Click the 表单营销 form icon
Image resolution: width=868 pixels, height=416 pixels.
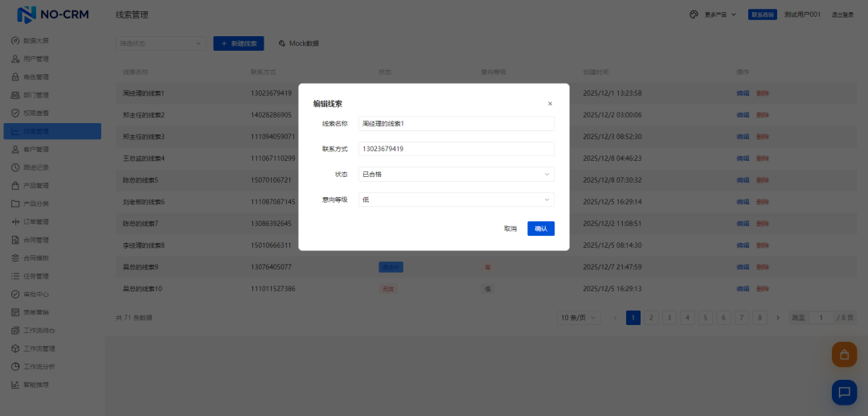[x=15, y=312]
